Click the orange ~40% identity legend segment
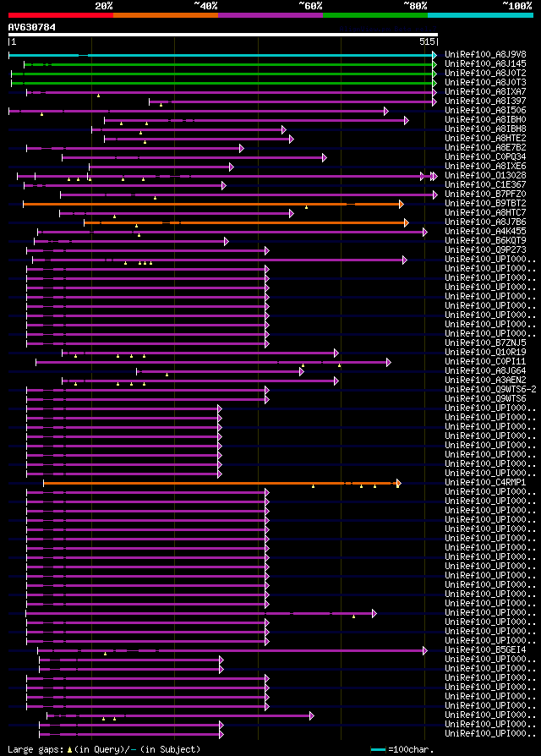This screenshot has height=756, width=541. pos(166,15)
